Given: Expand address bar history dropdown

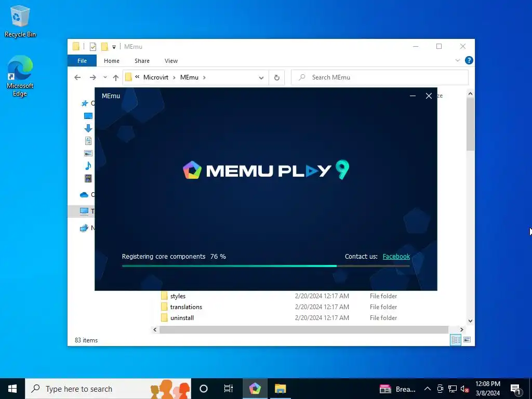Looking at the screenshot, I should (x=261, y=77).
